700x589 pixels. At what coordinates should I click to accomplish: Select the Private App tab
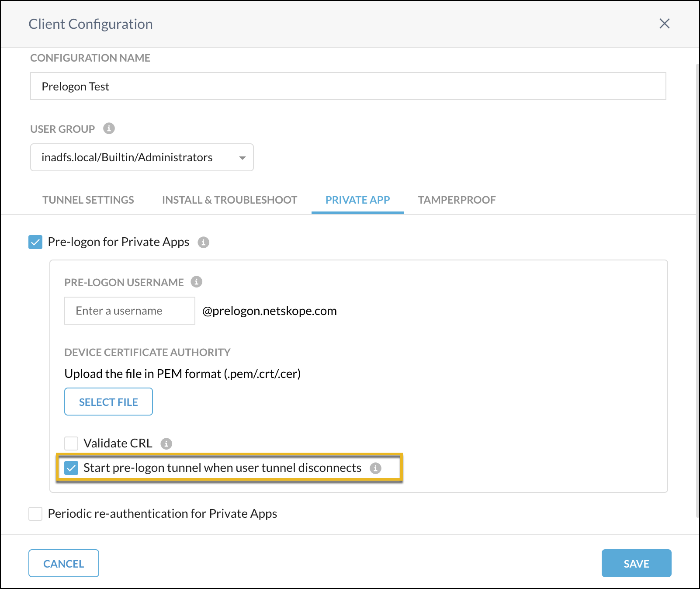coord(357,200)
